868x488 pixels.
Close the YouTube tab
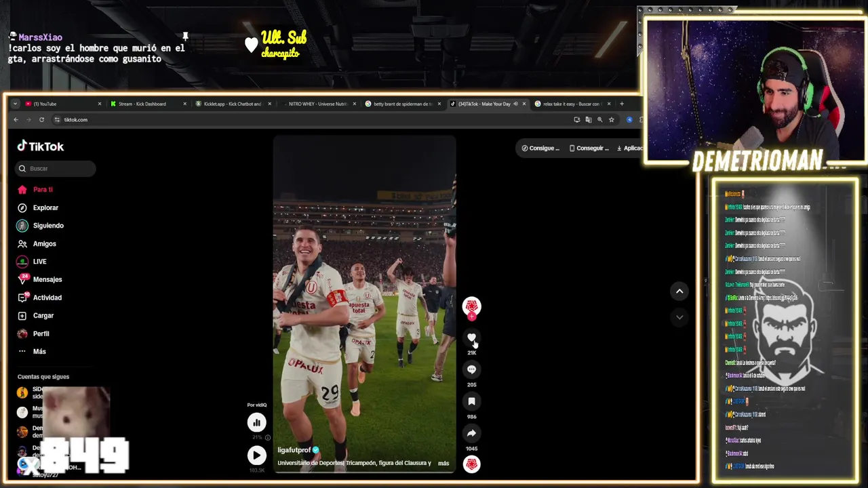click(100, 104)
